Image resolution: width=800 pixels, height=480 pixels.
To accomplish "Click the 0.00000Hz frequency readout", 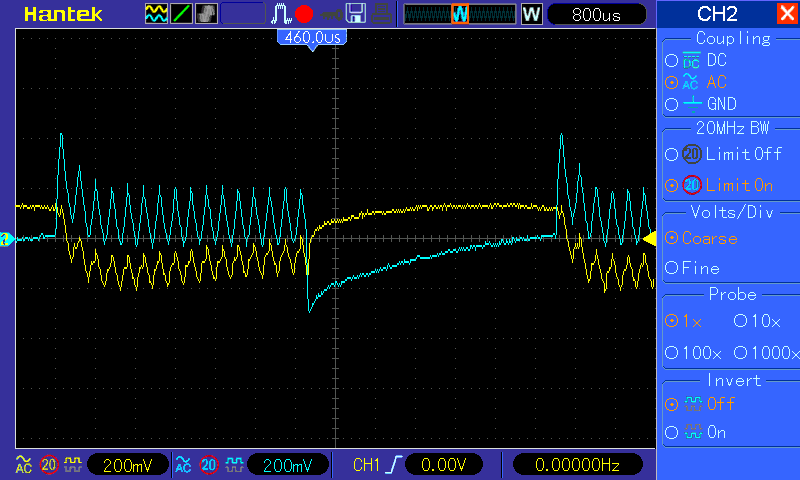I will pyautogui.click(x=577, y=465).
